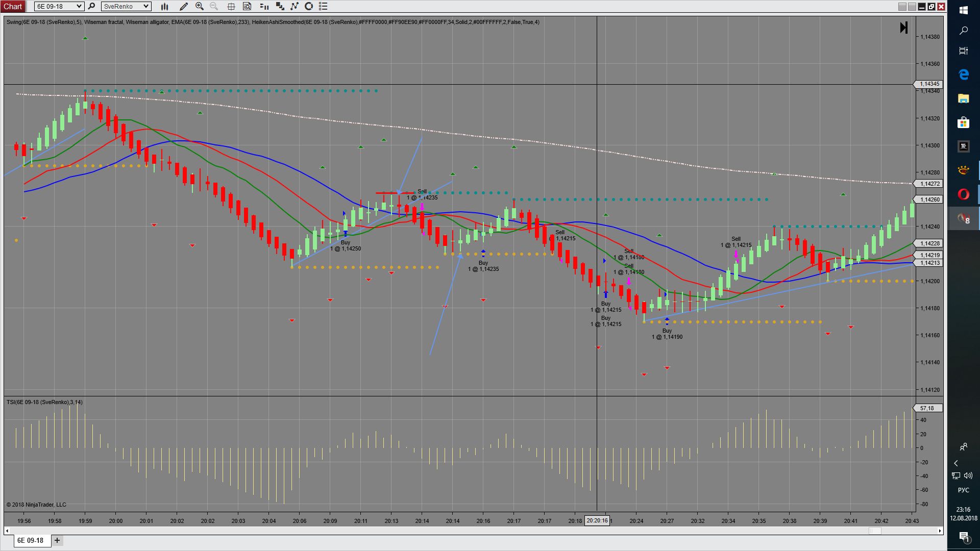The height and width of the screenshot is (551, 980).
Task: Switch to Opera browser on the taskbar
Action: (x=964, y=194)
